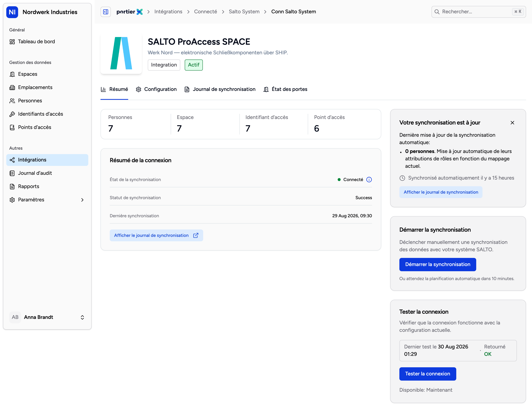Open Anna Brandt user menu chevrons
This screenshot has height=412, width=532.
click(82, 317)
